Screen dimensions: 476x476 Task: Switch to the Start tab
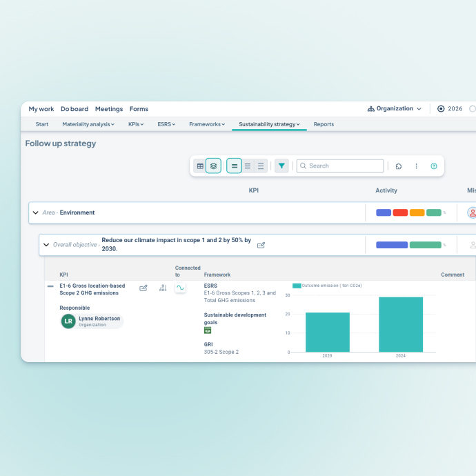point(42,124)
